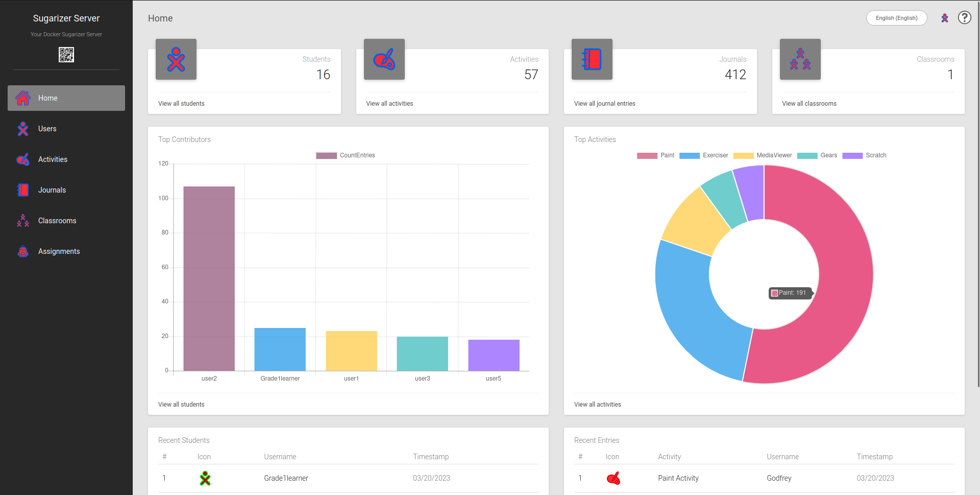Open the English language dropdown
The height and width of the screenshot is (495, 980).
(896, 18)
